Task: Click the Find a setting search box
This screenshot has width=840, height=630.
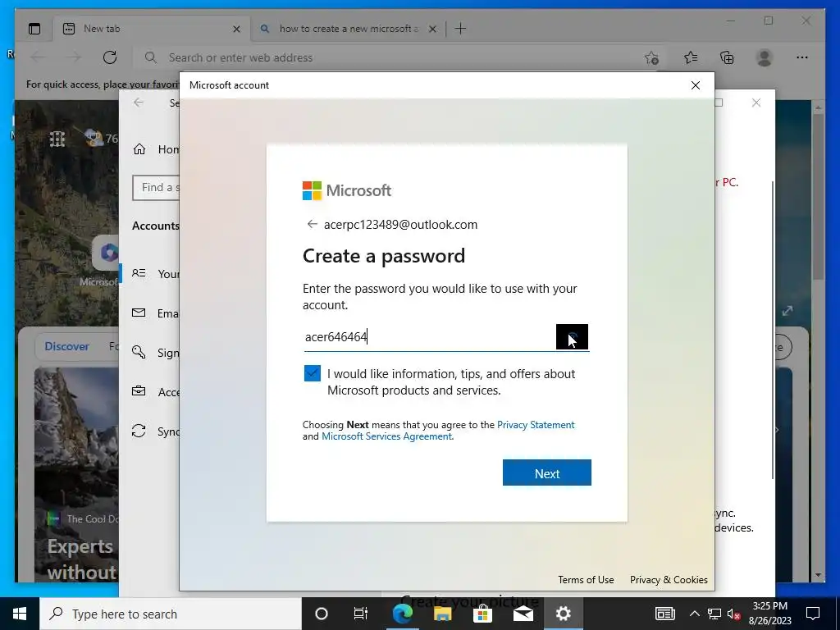Action: [x=156, y=188]
